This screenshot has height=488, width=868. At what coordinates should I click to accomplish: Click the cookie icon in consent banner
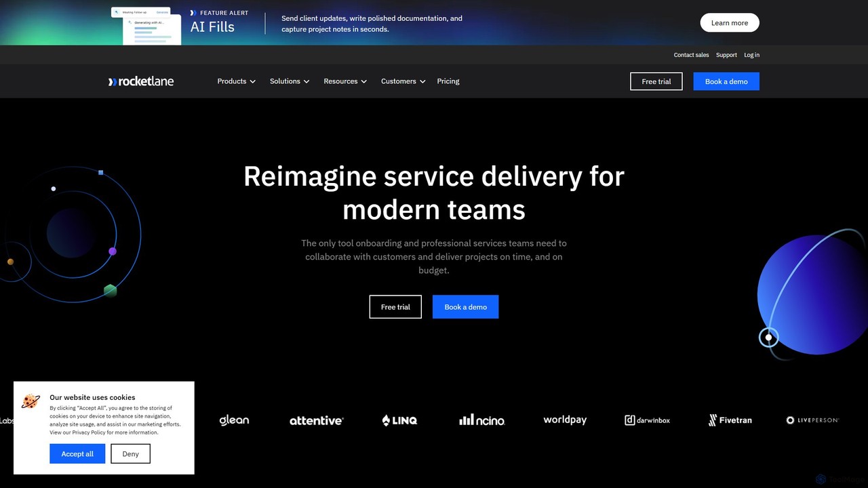(31, 401)
